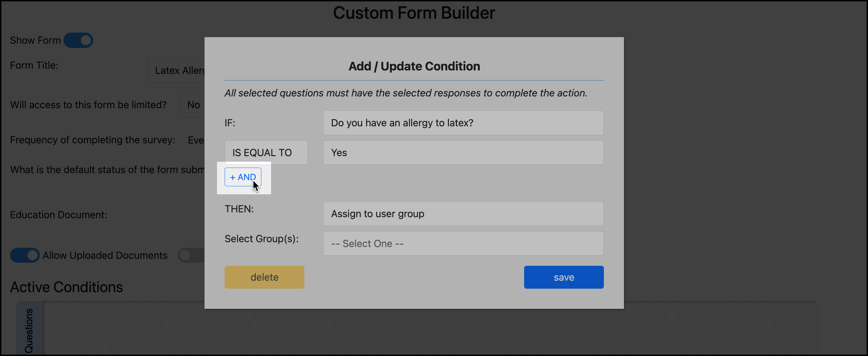Open the survey frequency dropdown
This screenshot has width=868, height=356.
click(198, 140)
